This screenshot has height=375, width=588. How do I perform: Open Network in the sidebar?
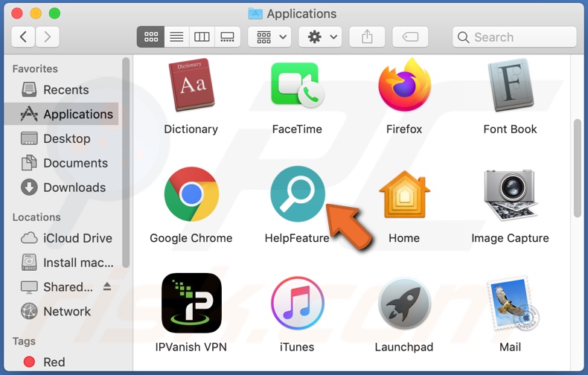pos(62,311)
